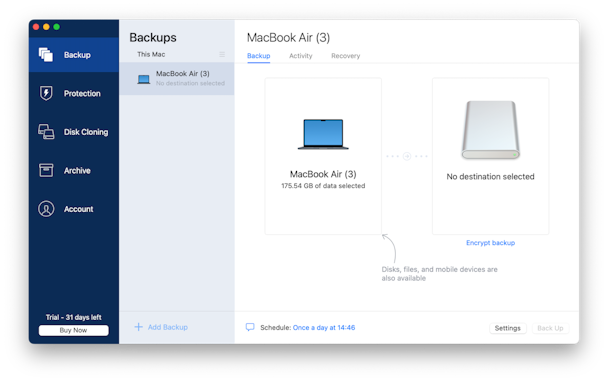This screenshot has width=608, height=382.
Task: Click the comment bubble icon near Schedule
Action: tap(250, 327)
